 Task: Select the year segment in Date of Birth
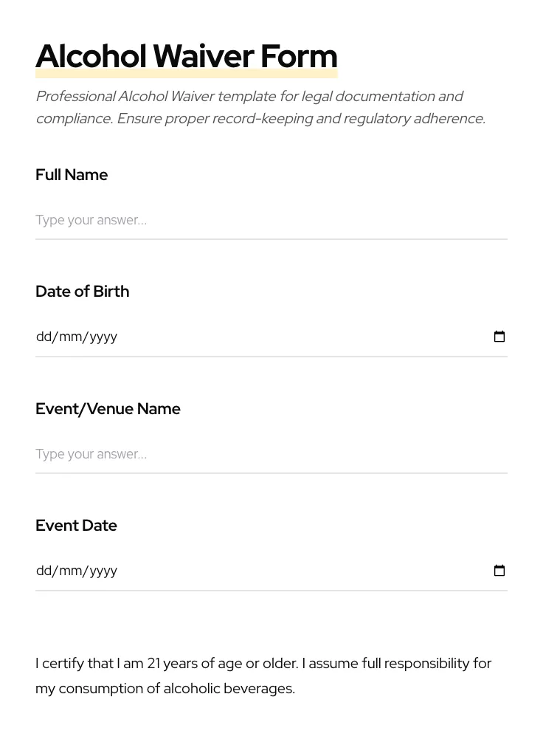pyautogui.click(x=103, y=337)
